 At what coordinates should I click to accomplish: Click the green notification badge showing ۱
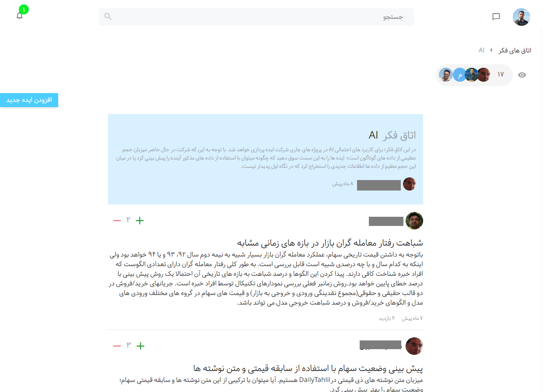coord(24,9)
